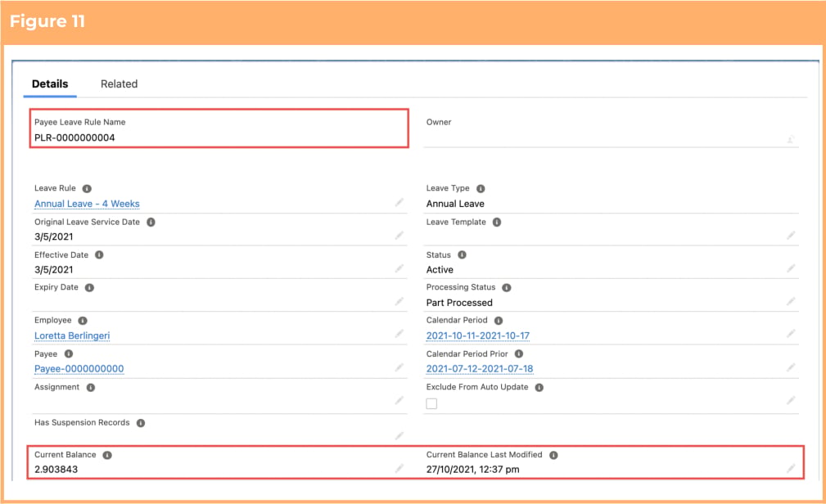Screen dimensions: 826x504
Task: Select the Current Balance value 2.903843
Action: [x=56, y=470]
